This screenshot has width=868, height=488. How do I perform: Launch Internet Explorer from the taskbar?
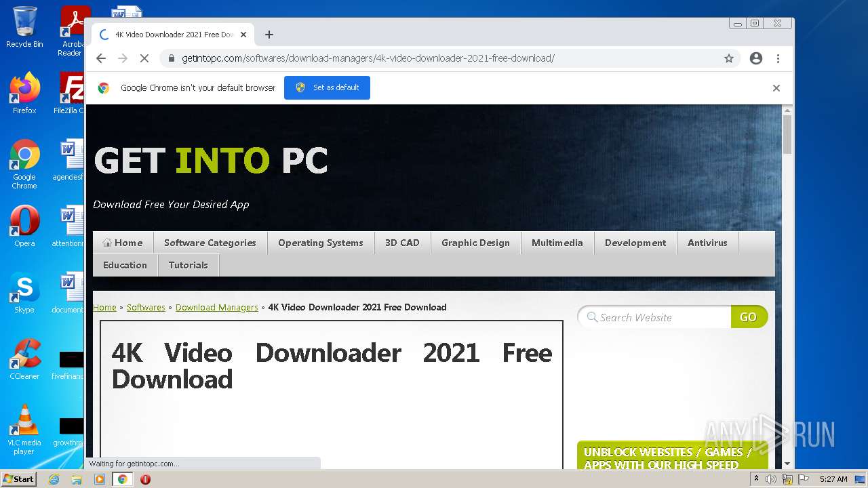click(x=54, y=479)
